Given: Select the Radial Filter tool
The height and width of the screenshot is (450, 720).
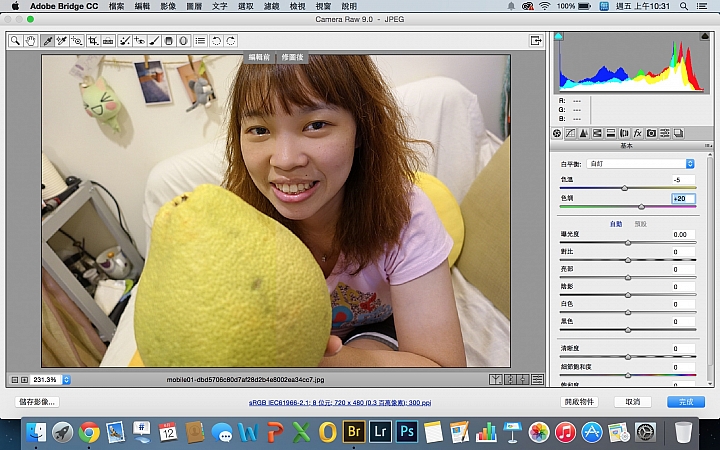Looking at the screenshot, I should pyautogui.click(x=184, y=41).
